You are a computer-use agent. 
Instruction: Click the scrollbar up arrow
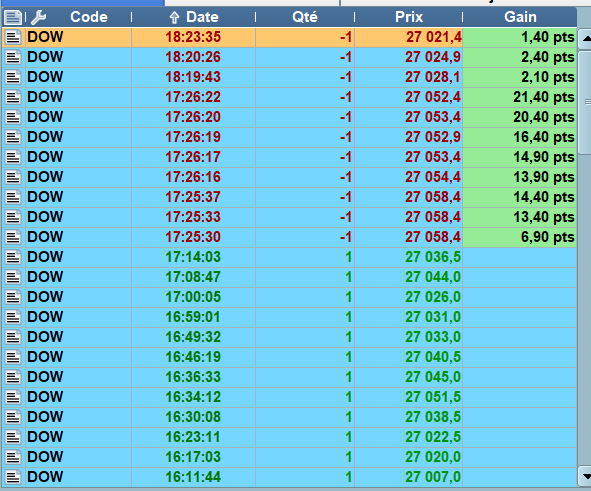coord(585,38)
